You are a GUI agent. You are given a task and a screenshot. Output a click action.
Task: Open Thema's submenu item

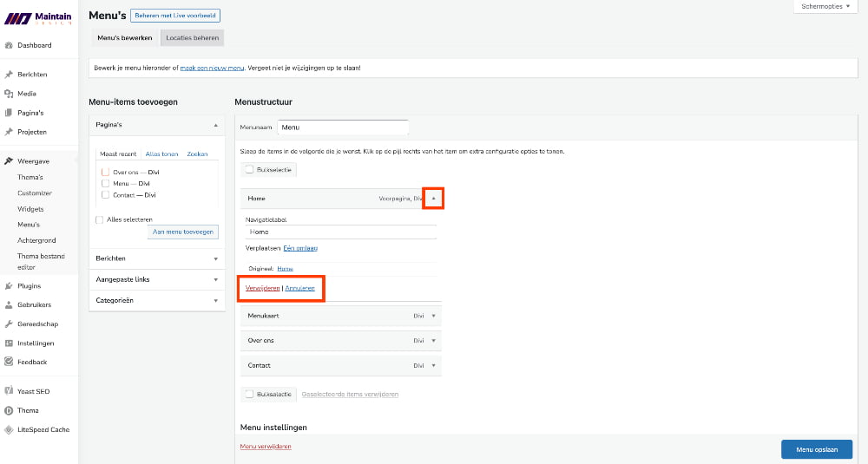[30, 178]
